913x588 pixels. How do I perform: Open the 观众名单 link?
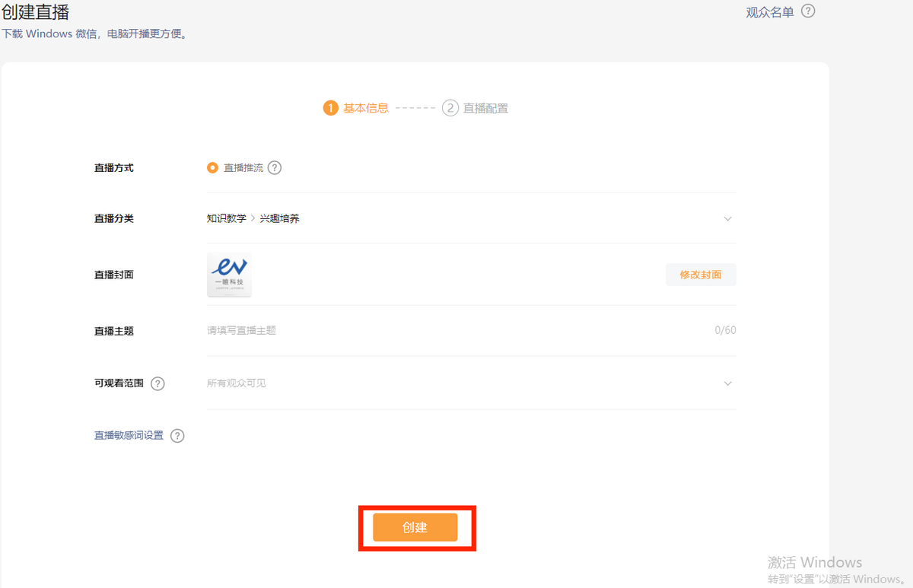(x=769, y=11)
